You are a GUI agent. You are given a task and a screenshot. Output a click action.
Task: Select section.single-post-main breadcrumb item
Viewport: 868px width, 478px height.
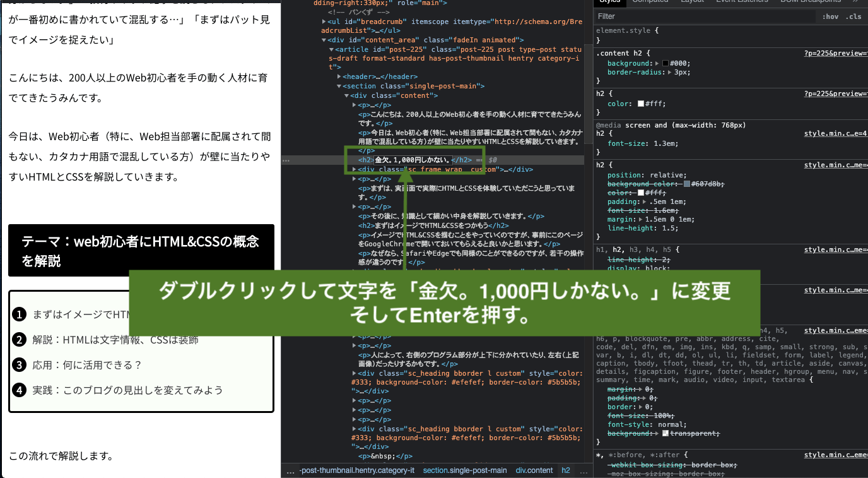(465, 470)
